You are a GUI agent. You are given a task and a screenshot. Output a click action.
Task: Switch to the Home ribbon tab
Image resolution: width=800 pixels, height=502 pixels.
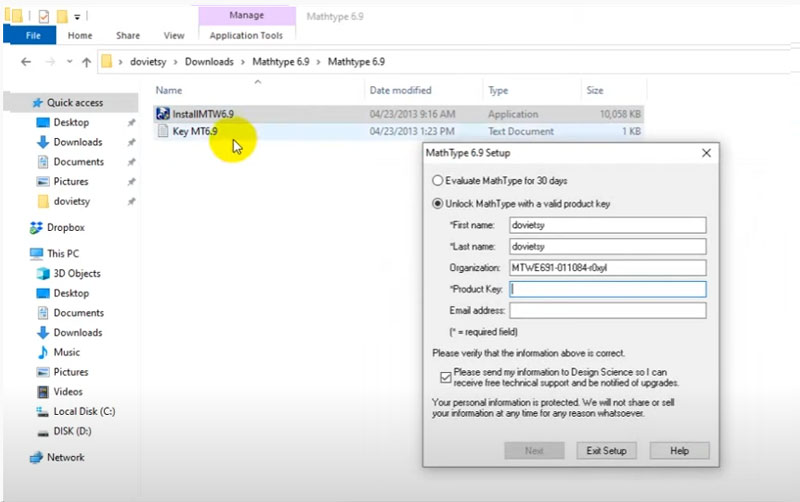click(80, 35)
